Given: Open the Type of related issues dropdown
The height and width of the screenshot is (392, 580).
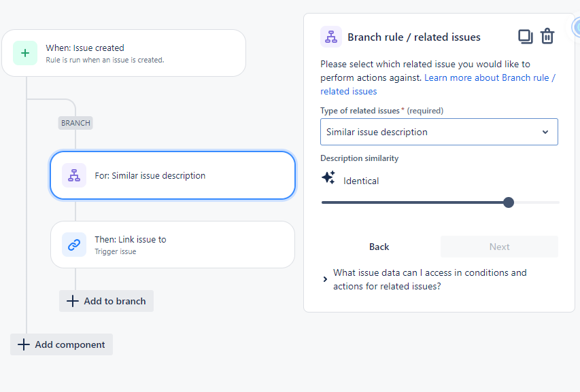Looking at the screenshot, I should tap(439, 132).
